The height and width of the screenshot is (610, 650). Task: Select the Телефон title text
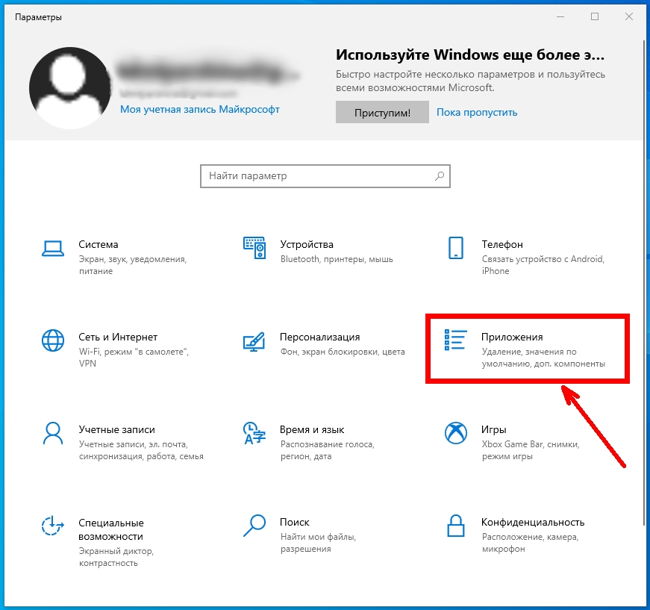coord(502,244)
